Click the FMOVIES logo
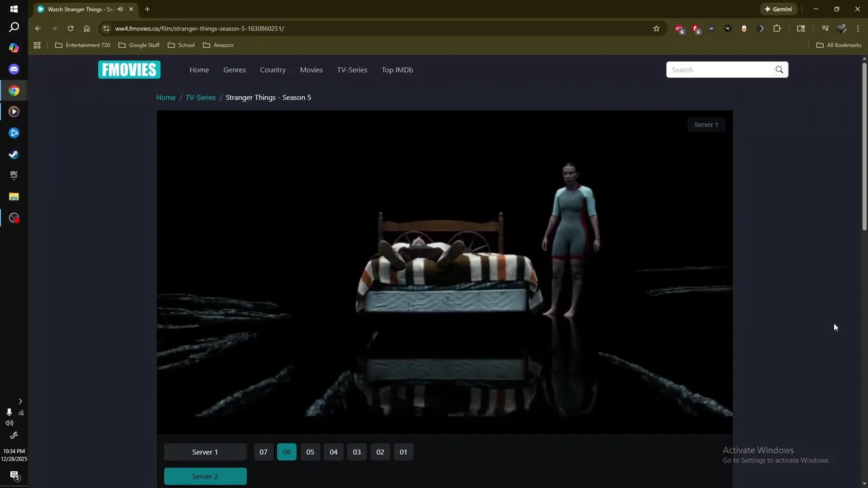Screen dimensions: 868x488 (129, 70)
